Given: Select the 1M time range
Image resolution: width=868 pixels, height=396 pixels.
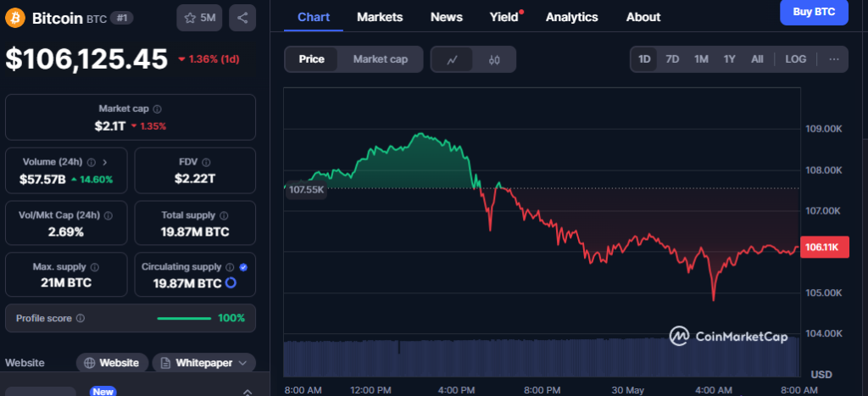Looking at the screenshot, I should [701, 59].
